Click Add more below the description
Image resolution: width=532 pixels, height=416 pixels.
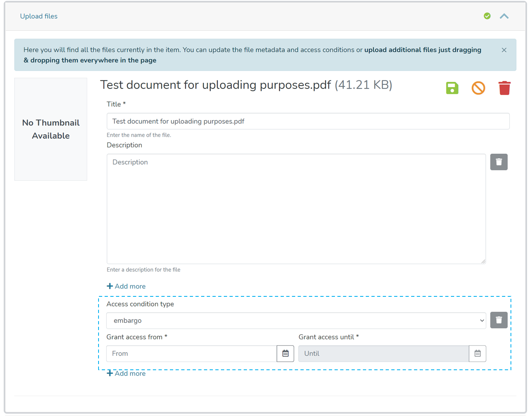pyautogui.click(x=126, y=286)
